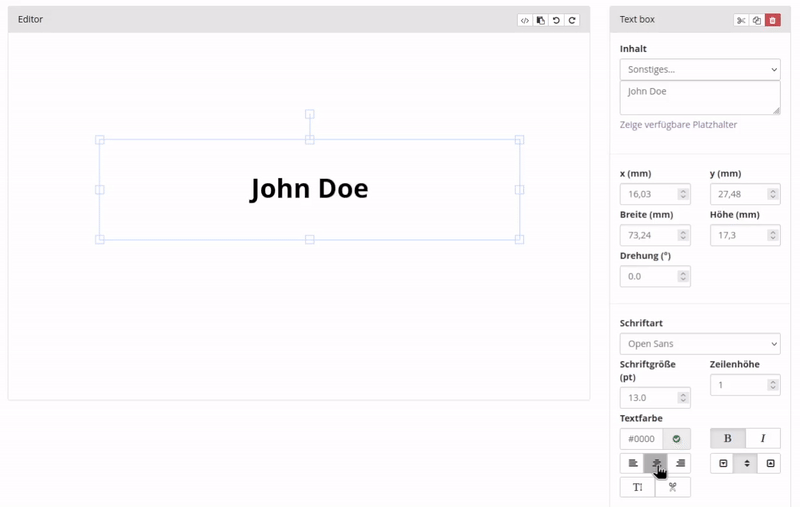The height and width of the screenshot is (507, 800).
Task: Open the Inhalt dropdown showing Sonstiges
Action: [x=700, y=70]
